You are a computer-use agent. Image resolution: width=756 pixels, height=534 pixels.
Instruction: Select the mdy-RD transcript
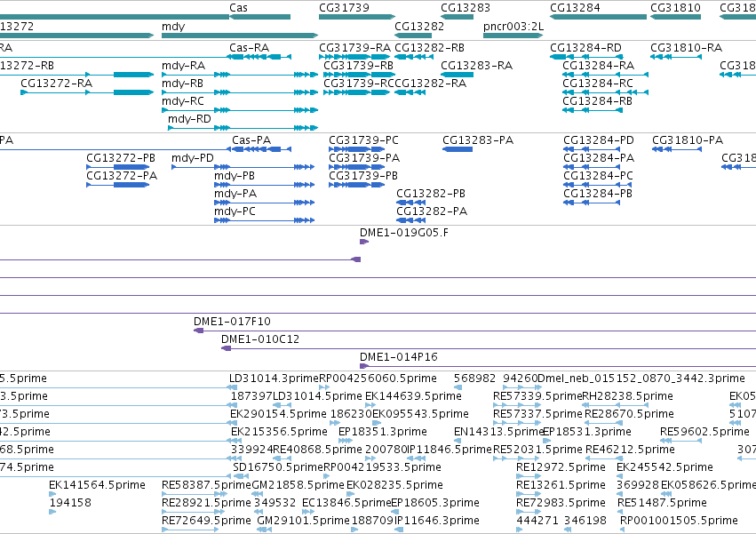coord(243,128)
